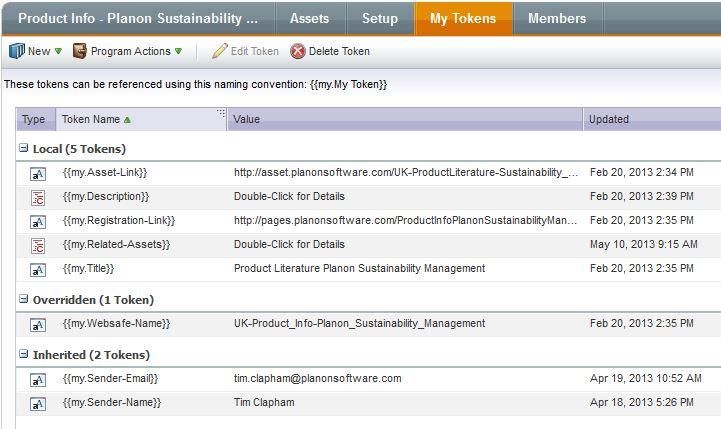
Task: Select the Tim Clapham value cell
Action: pos(264,403)
